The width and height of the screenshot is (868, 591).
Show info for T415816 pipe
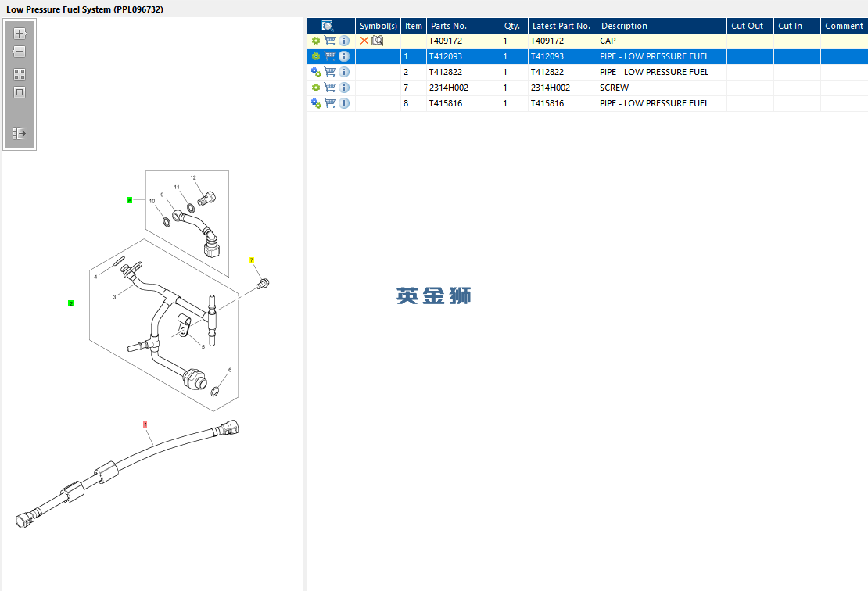344,103
